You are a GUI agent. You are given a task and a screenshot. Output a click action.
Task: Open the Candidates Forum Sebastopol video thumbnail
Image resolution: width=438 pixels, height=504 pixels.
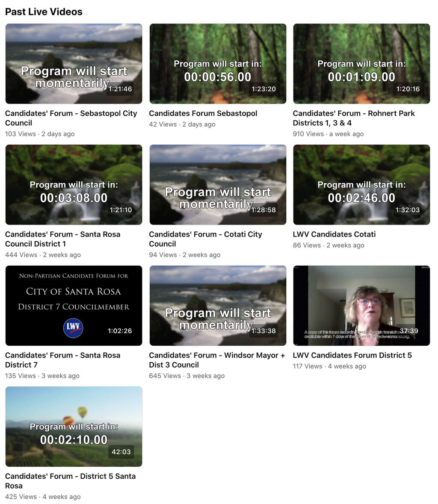pos(218,64)
